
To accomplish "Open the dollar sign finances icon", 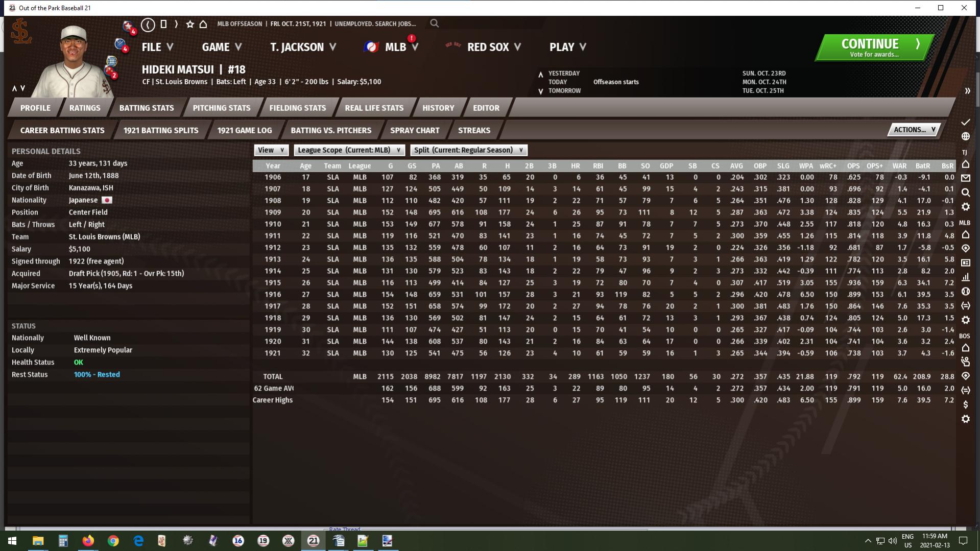I will [x=965, y=404].
